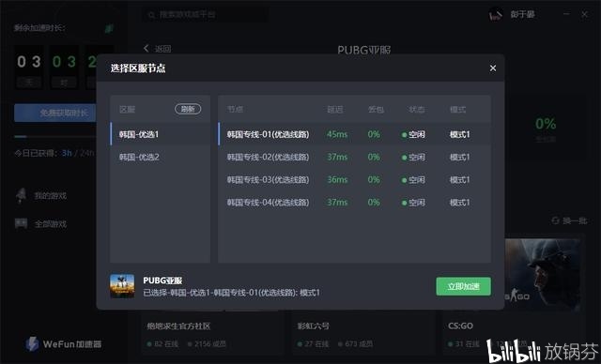
Task: Click the 立即加速 accelerate button
Action: click(463, 286)
